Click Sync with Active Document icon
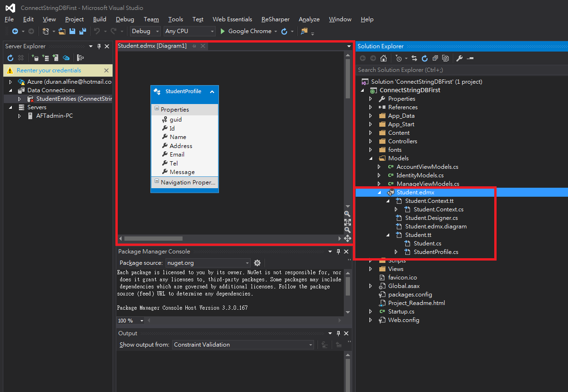 coord(414,58)
